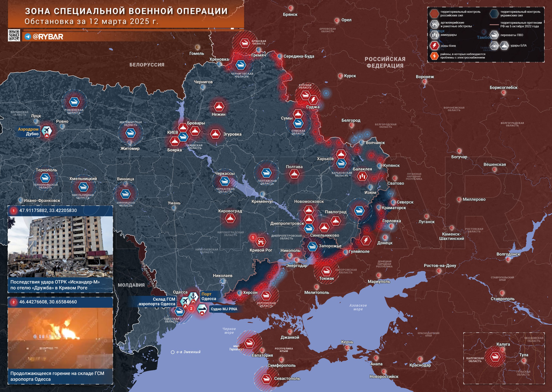
Task: Click the Калуга air defense icon in inset map
Action: point(495,356)
